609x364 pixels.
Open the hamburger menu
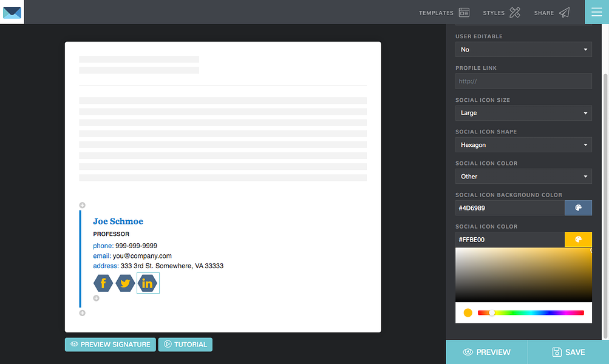coord(597,12)
